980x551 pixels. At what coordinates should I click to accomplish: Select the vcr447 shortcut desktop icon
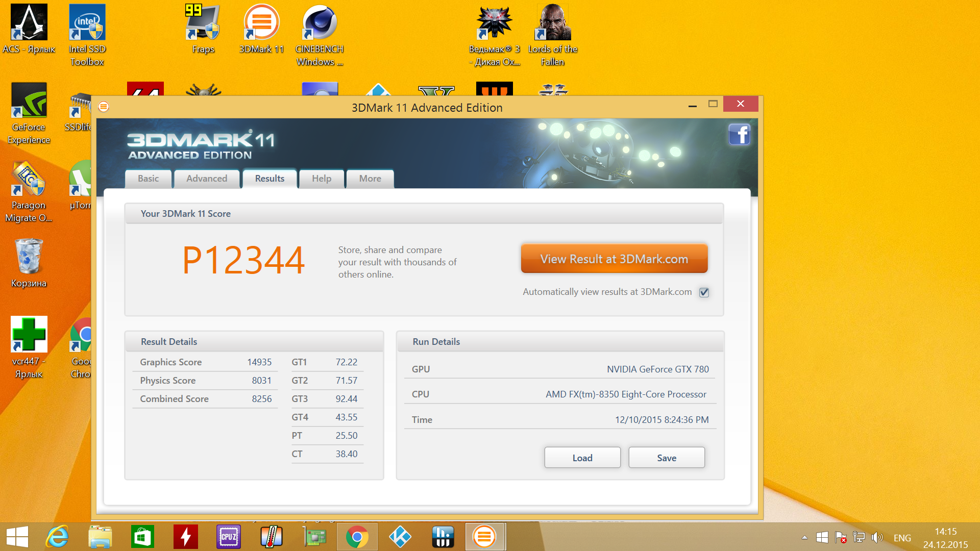coord(29,347)
